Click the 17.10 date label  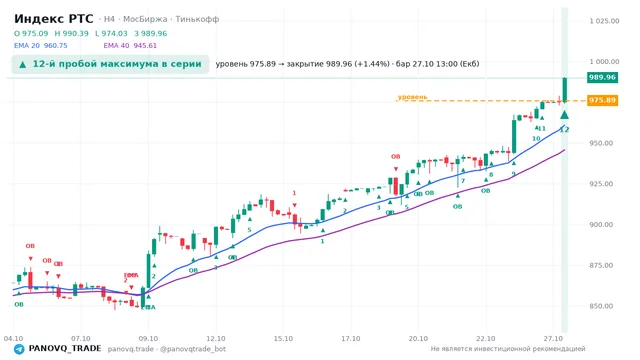point(351,339)
